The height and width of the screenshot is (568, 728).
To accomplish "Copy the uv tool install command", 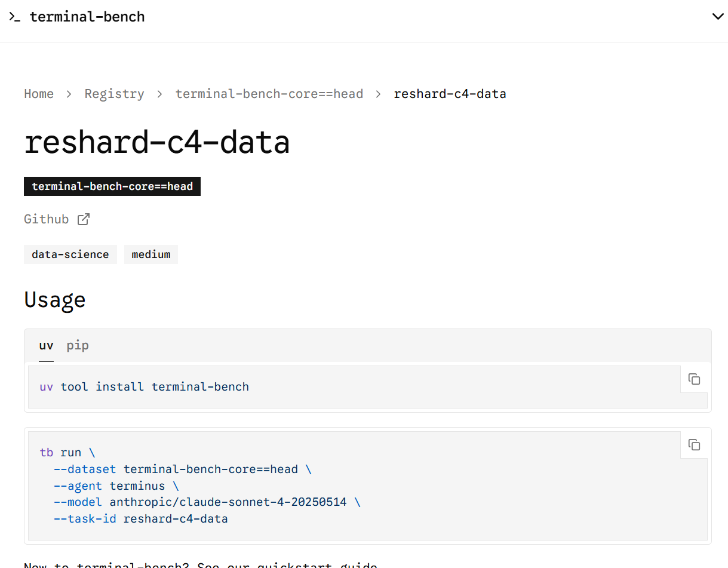I will [x=694, y=379].
